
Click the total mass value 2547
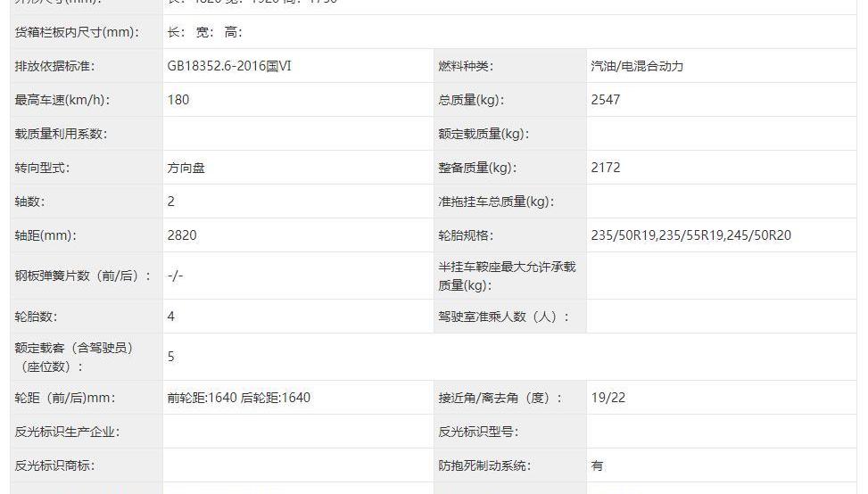[606, 100]
